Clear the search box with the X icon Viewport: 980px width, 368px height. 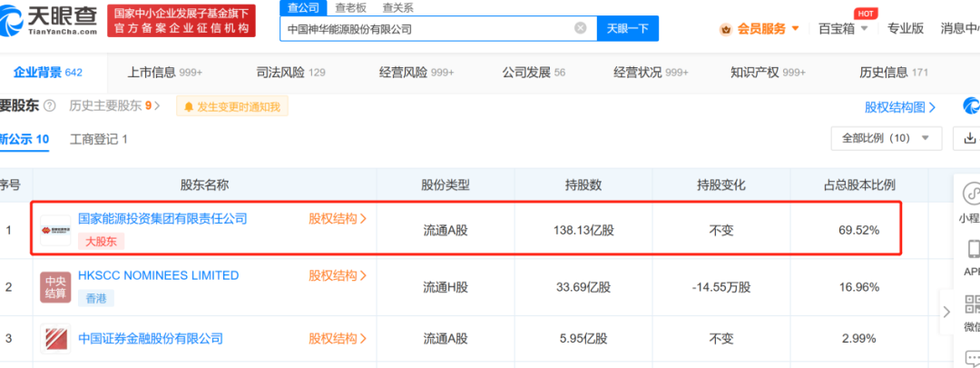580,28
